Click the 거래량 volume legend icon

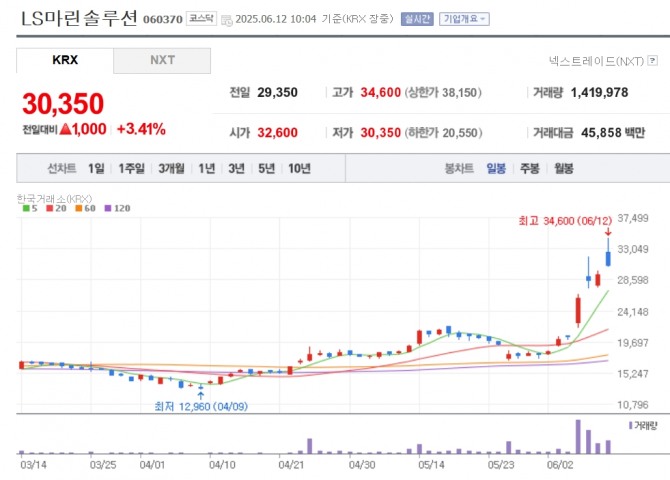tap(630, 425)
